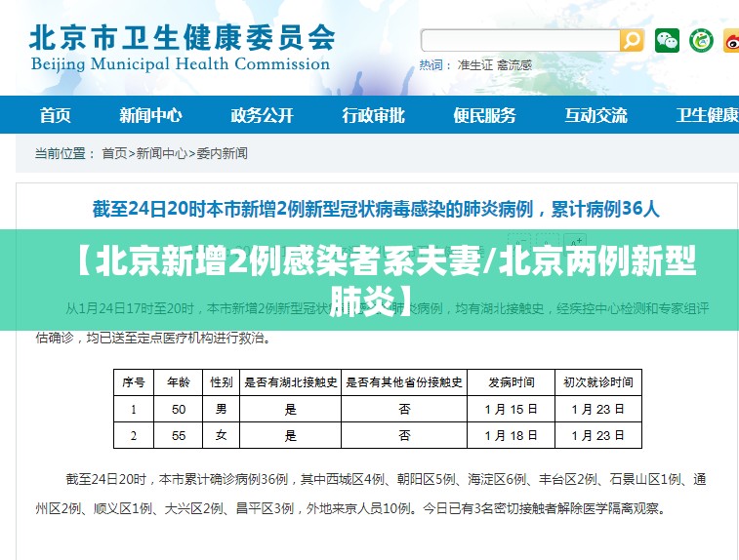Screen dimensions: 739x560
Task: Click into the site search box
Action: [520, 41]
